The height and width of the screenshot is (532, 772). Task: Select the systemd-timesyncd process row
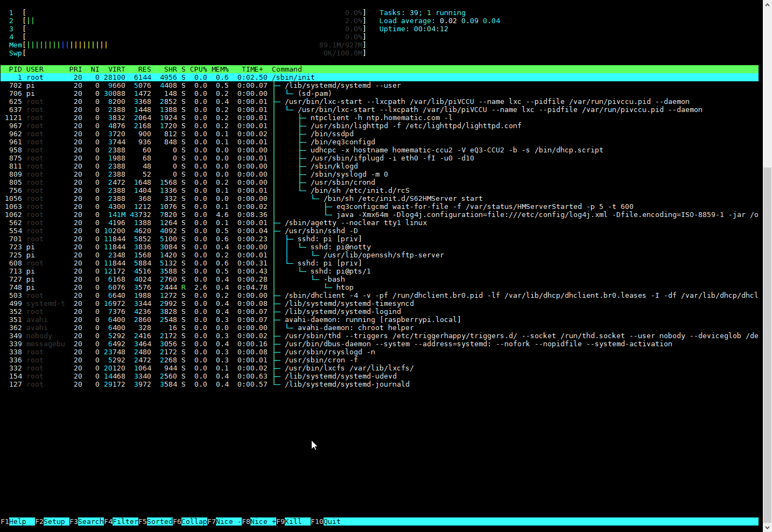[380, 304]
